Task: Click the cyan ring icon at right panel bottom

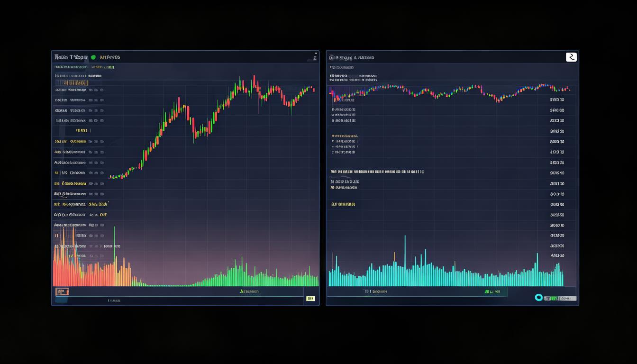Action: click(538, 298)
